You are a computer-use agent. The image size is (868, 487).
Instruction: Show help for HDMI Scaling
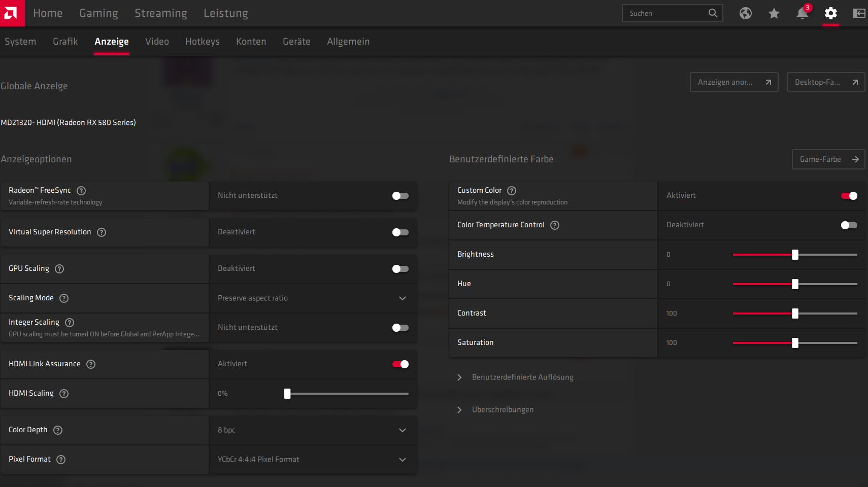pos(64,394)
